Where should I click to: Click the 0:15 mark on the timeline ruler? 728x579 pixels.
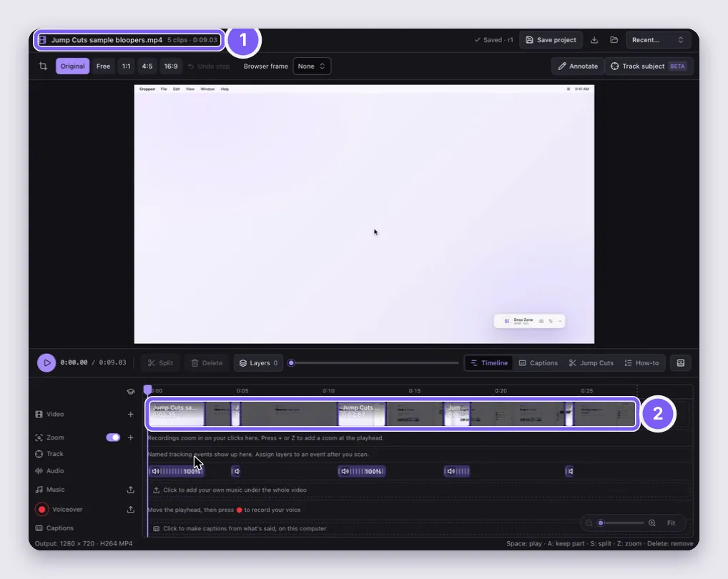pyautogui.click(x=415, y=390)
